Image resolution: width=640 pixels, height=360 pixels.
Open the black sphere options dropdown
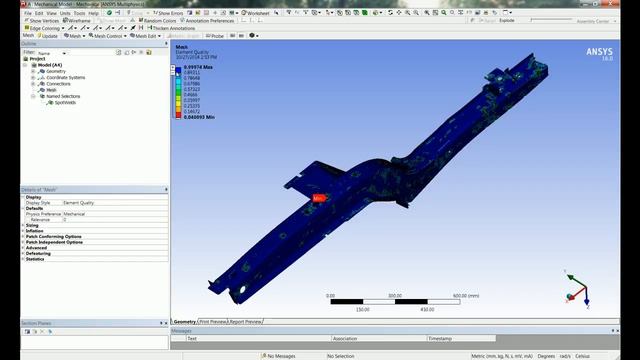(253, 36)
